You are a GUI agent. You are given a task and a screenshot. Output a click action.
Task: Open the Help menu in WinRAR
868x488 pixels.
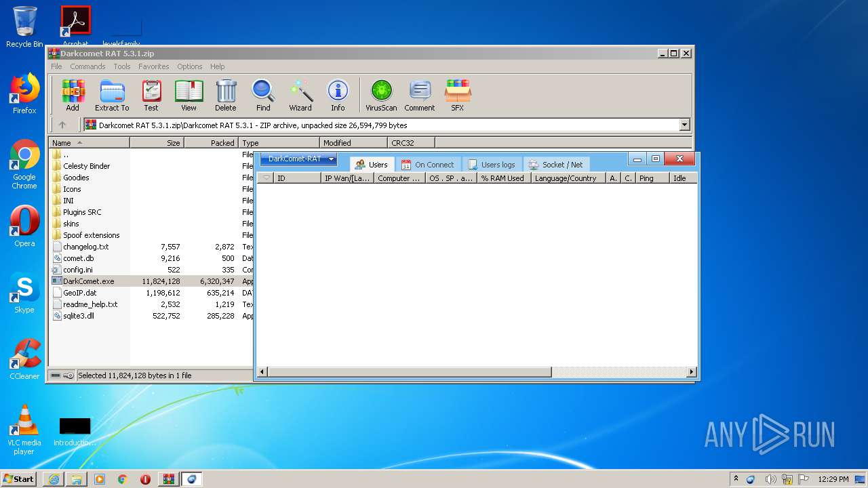pos(217,66)
